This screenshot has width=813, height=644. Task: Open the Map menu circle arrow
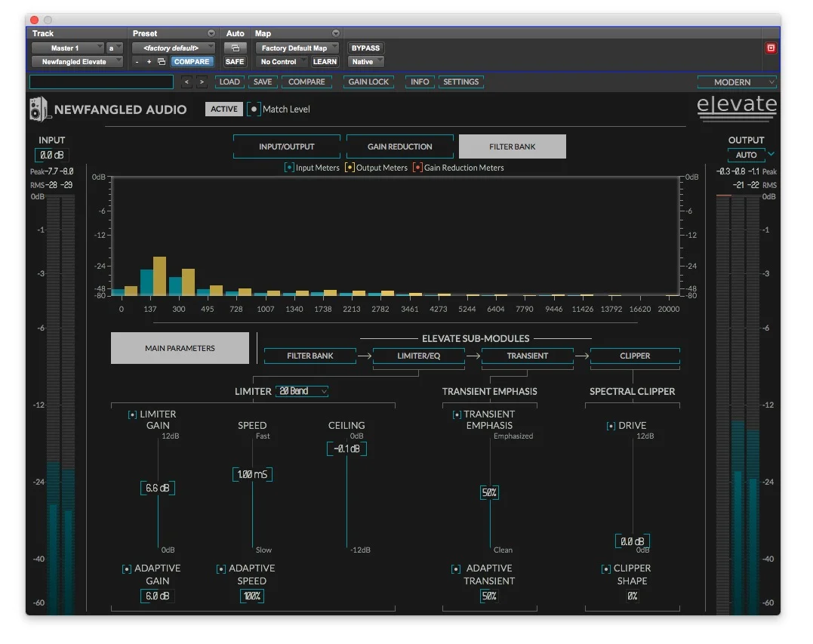coord(335,33)
